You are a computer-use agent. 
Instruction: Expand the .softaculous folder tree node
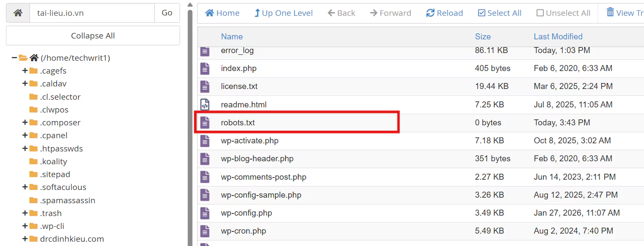25,187
